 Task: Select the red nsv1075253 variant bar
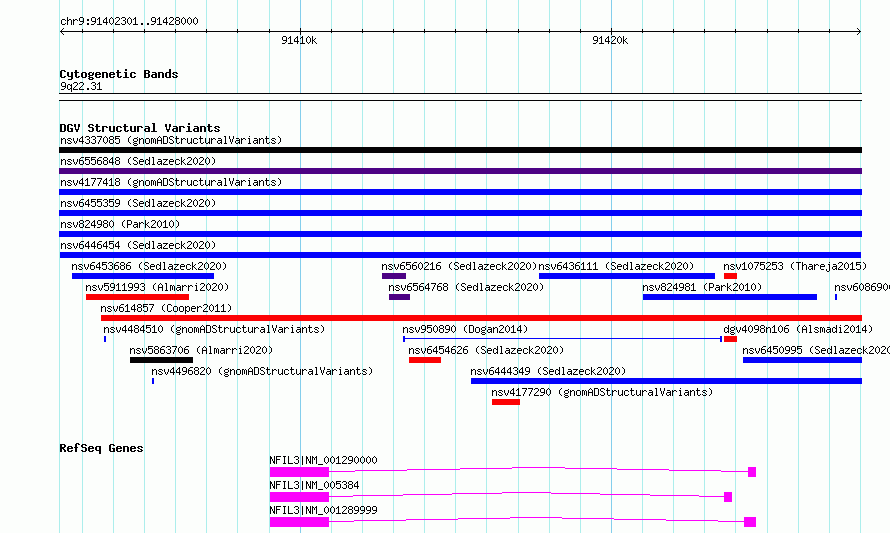click(x=731, y=276)
